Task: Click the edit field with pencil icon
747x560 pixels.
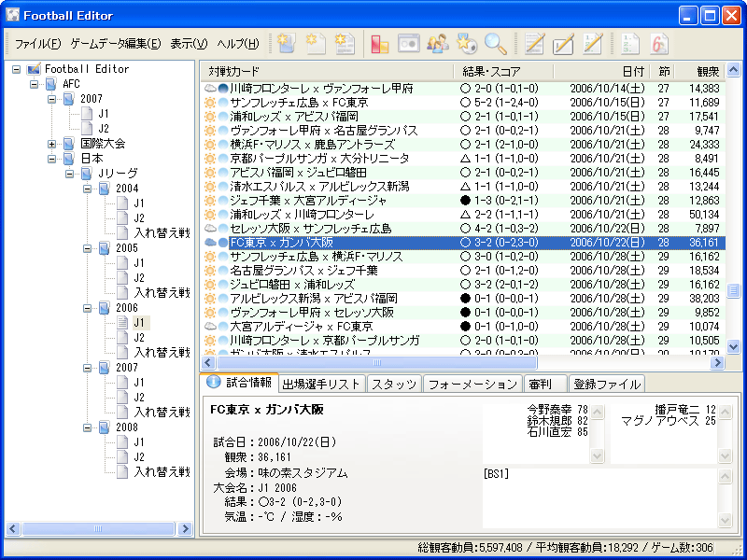Action: (564, 44)
